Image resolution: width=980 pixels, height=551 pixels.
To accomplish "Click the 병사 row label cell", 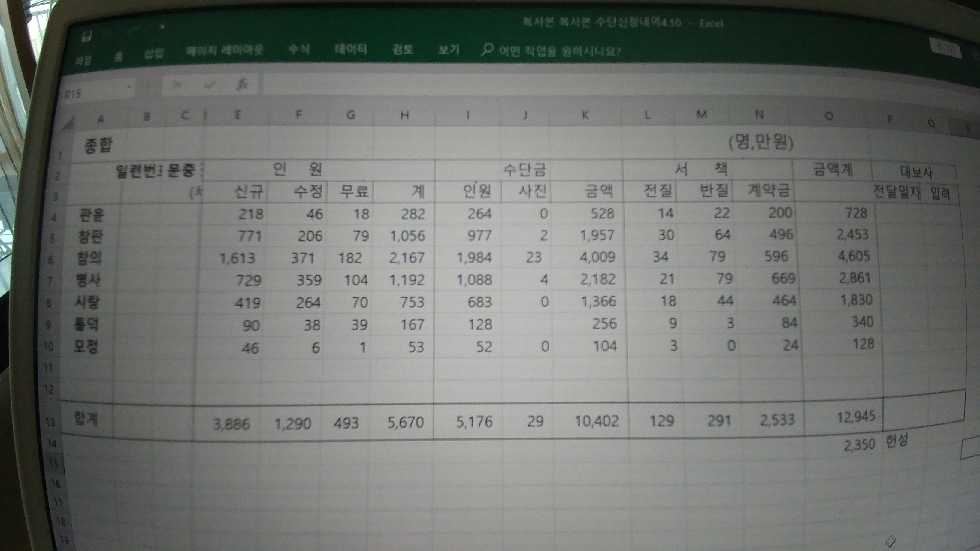I will pos(88,281).
